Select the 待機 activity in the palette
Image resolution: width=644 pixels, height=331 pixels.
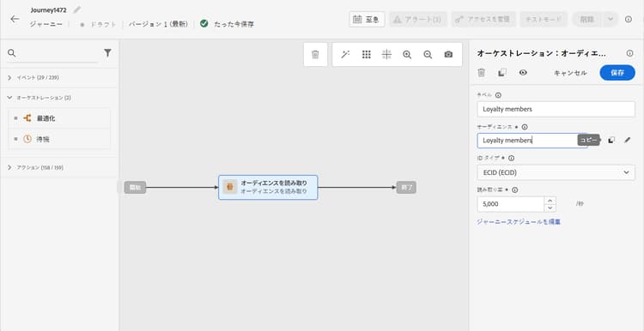(x=59, y=139)
